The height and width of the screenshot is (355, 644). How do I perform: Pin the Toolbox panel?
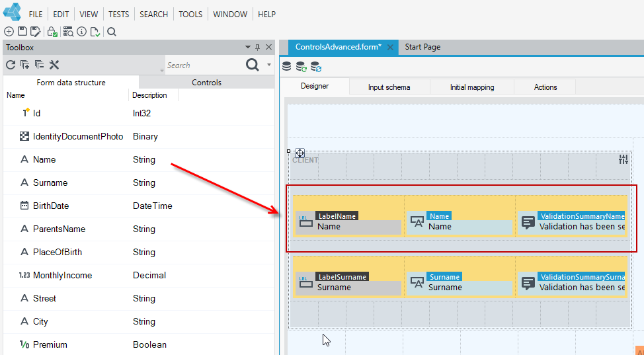pos(258,47)
